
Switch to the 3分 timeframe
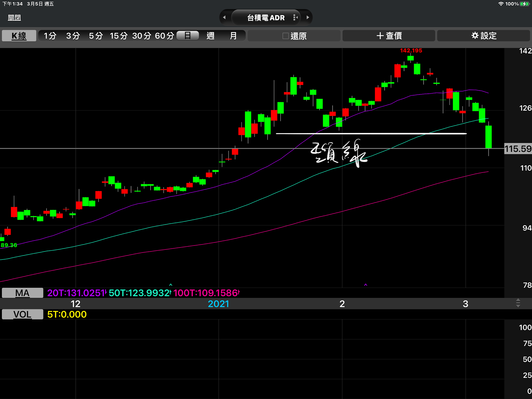73,36
